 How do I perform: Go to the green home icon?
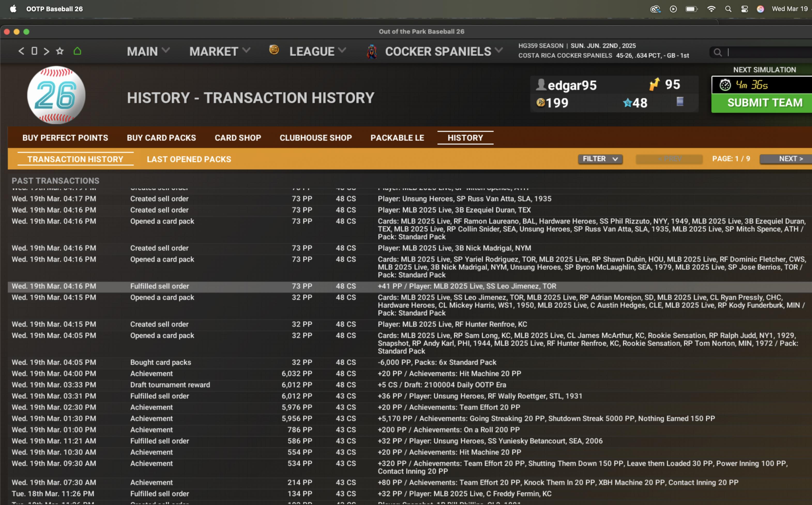(x=77, y=51)
